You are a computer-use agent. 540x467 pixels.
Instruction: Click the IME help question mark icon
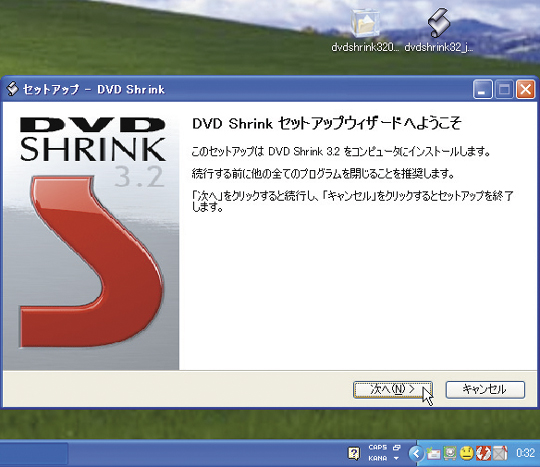tap(354, 453)
